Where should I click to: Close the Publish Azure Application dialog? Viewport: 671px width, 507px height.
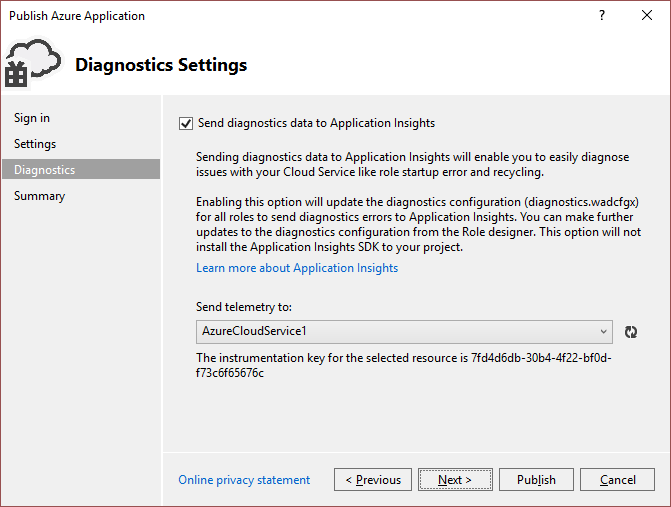[x=647, y=15]
